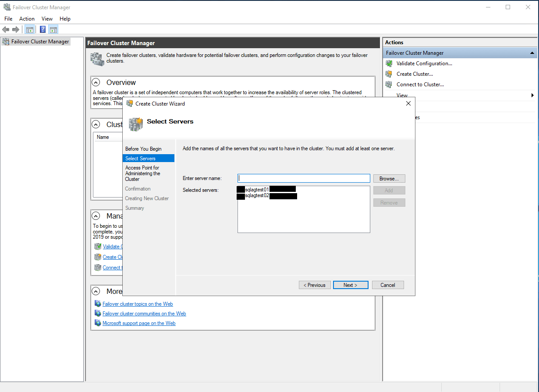Screen dimensions: 539x392
Task: Click the Previous button
Action: point(315,285)
